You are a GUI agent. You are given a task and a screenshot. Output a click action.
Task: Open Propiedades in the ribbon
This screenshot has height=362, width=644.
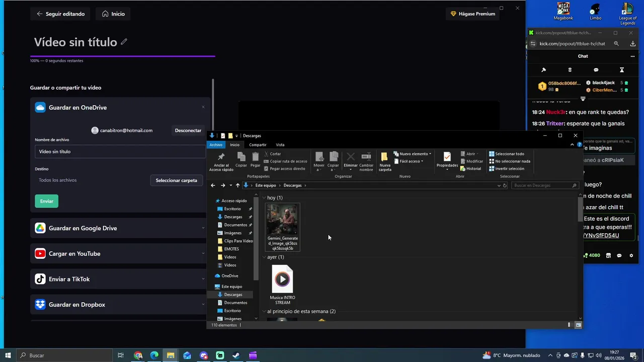(x=447, y=161)
